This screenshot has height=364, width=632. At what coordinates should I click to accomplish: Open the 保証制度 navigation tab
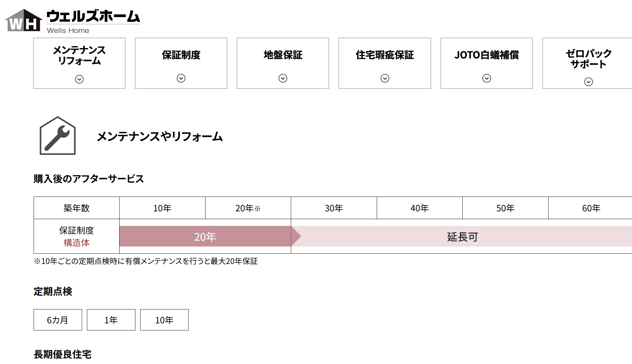[x=181, y=55]
